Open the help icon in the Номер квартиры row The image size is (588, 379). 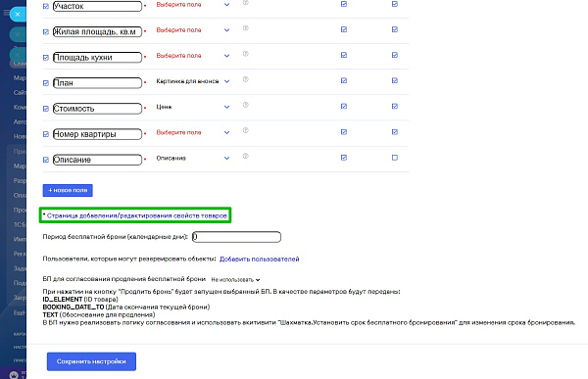246,130
